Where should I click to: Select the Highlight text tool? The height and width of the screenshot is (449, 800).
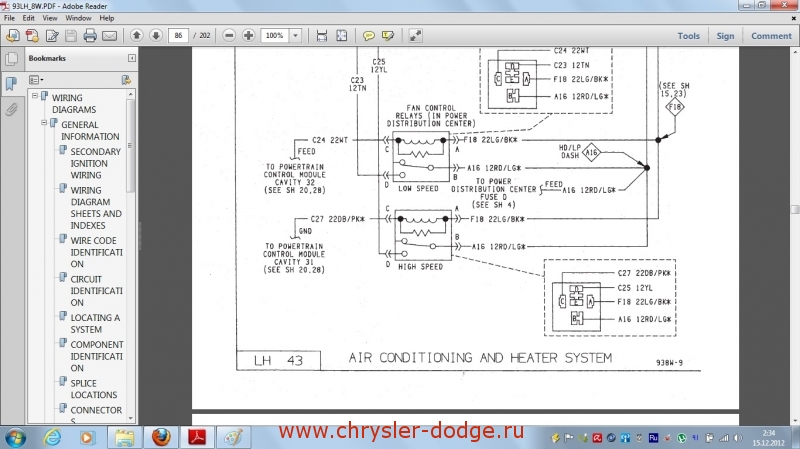pos(388,36)
